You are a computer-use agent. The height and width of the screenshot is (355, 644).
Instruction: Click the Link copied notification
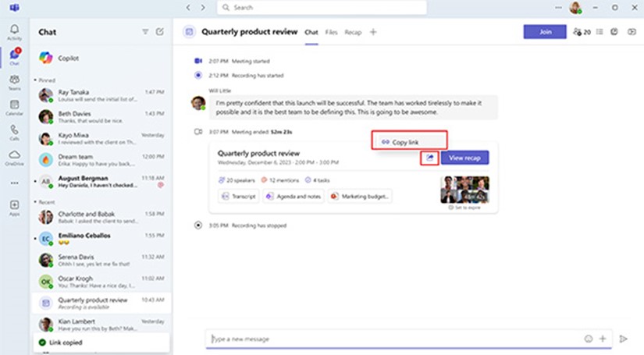point(101,343)
